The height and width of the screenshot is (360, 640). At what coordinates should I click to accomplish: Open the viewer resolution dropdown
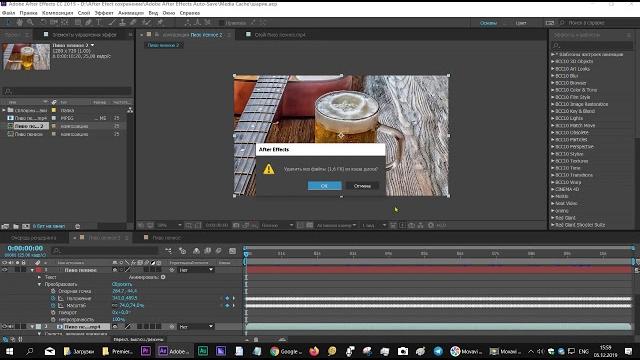click(x=277, y=225)
